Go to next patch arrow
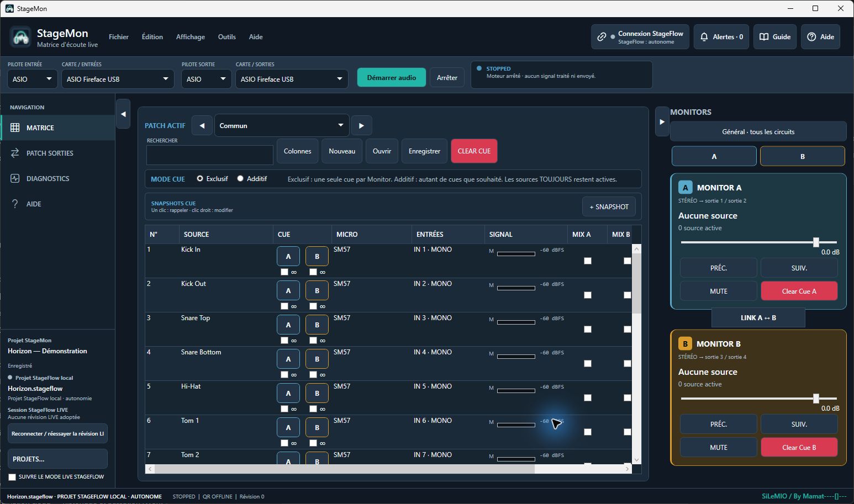The width and height of the screenshot is (854, 504). [361, 125]
